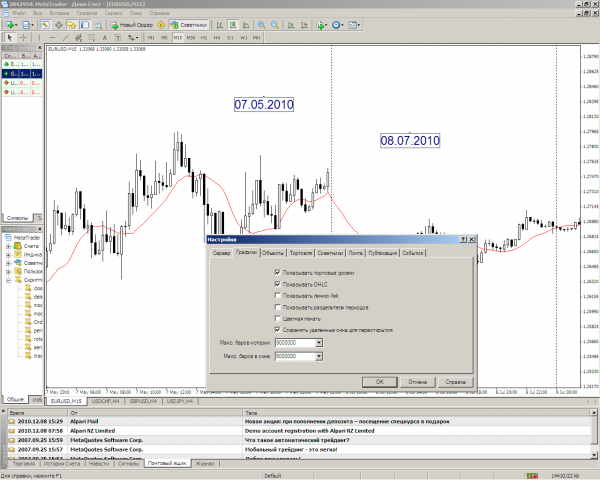
Task: Select the Fibonacci retracement tool
Action: [x=91, y=38]
